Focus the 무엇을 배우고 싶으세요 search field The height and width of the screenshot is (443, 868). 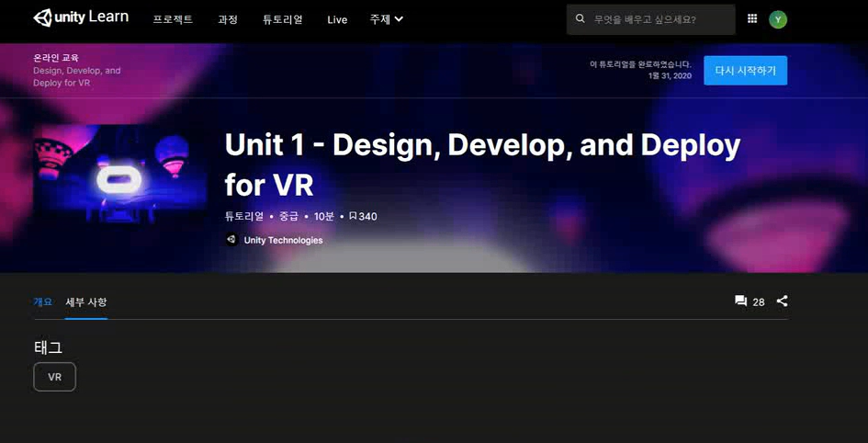tap(650, 19)
